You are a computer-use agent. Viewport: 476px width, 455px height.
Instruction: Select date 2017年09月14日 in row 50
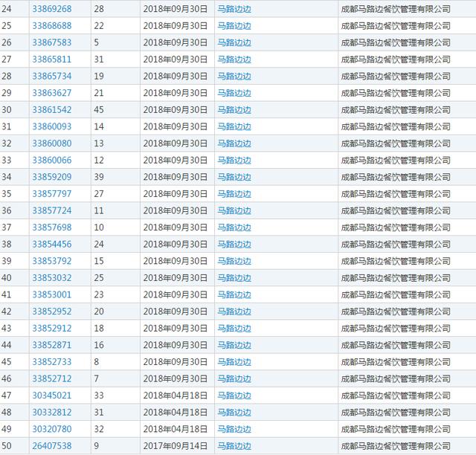pyautogui.click(x=176, y=446)
